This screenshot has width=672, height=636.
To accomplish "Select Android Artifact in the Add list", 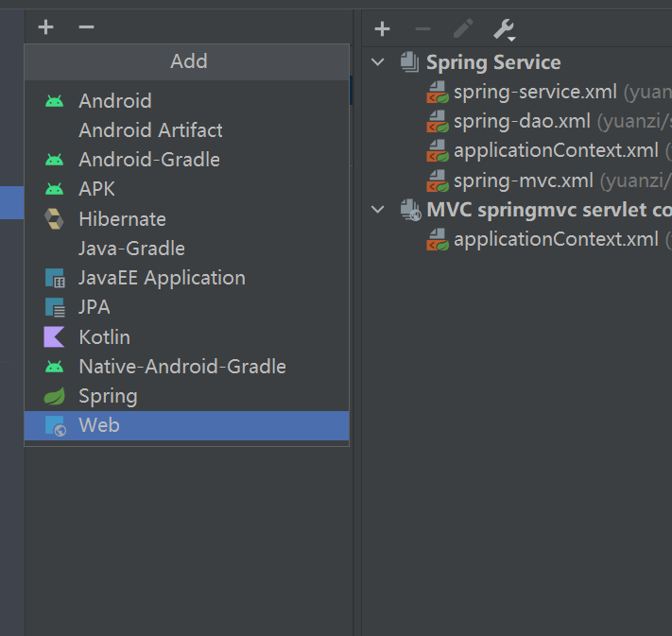I will [186, 130].
